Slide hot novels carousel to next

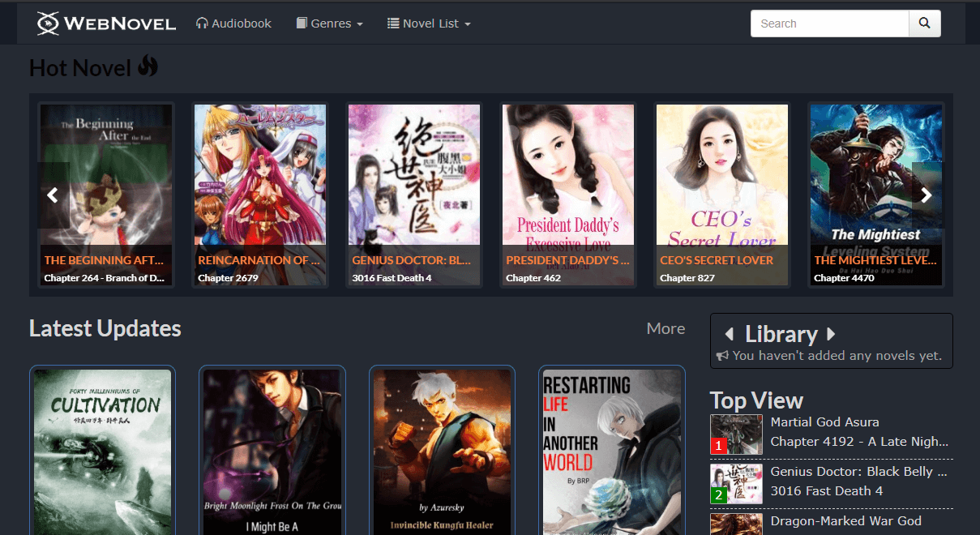(x=927, y=195)
